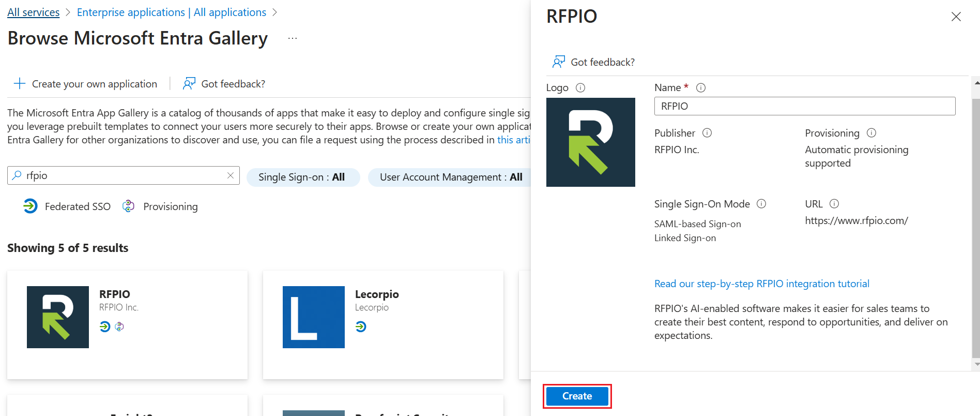Image resolution: width=980 pixels, height=416 pixels.
Task: Select the Federated SSO legend label
Action: pos(78,206)
